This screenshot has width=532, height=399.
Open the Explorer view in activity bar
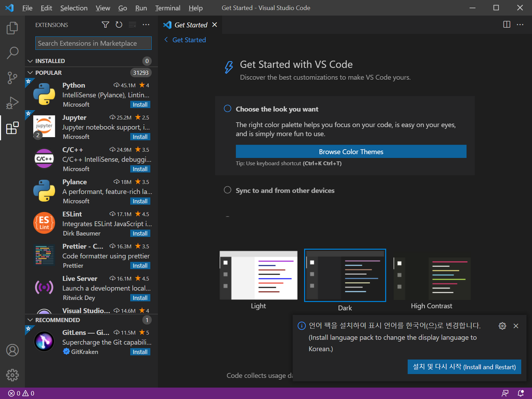(12, 28)
